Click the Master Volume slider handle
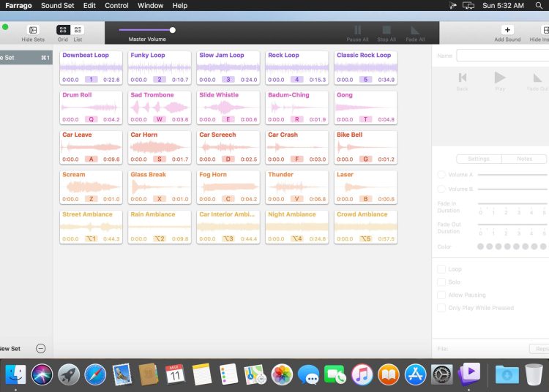 click(x=173, y=30)
